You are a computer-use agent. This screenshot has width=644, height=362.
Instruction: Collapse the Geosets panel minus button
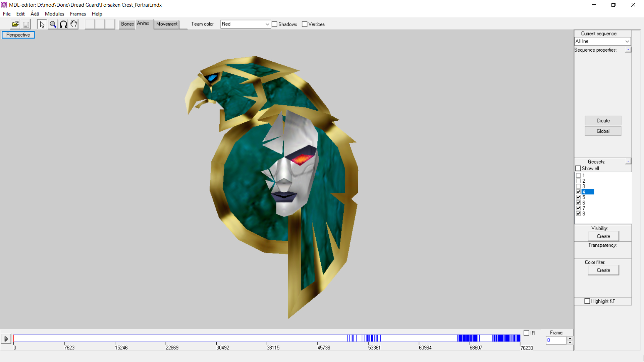pos(628,161)
